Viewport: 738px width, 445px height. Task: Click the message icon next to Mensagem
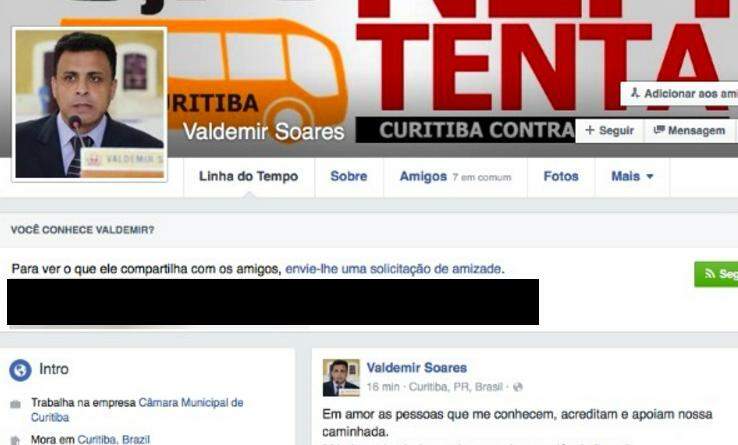[x=659, y=130]
